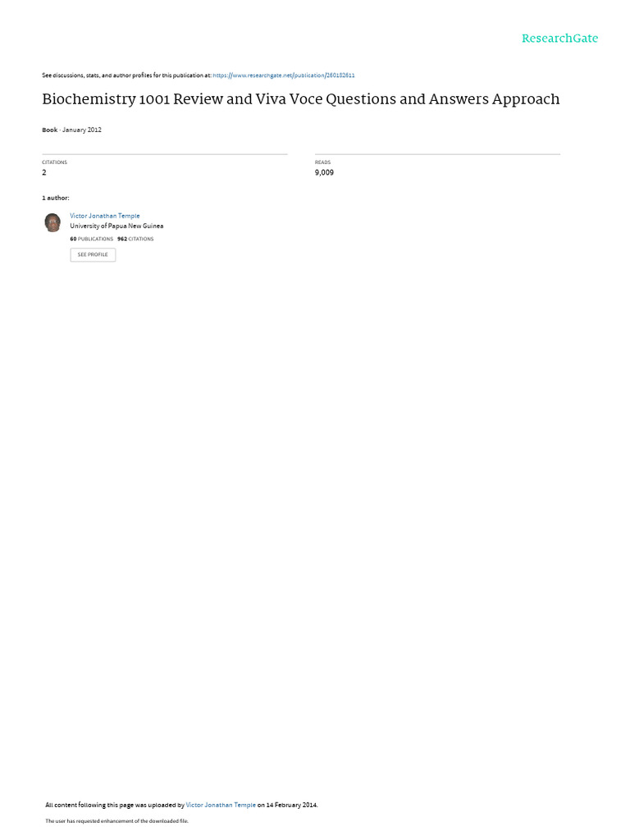Click the Citations count value 2
This screenshot has height=840, width=630.
click(x=44, y=172)
